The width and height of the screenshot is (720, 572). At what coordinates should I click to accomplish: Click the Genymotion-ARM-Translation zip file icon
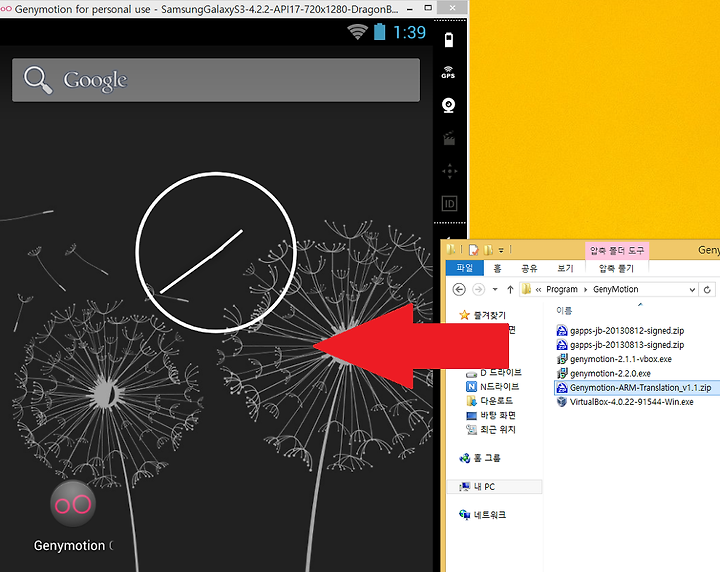[x=562, y=387]
